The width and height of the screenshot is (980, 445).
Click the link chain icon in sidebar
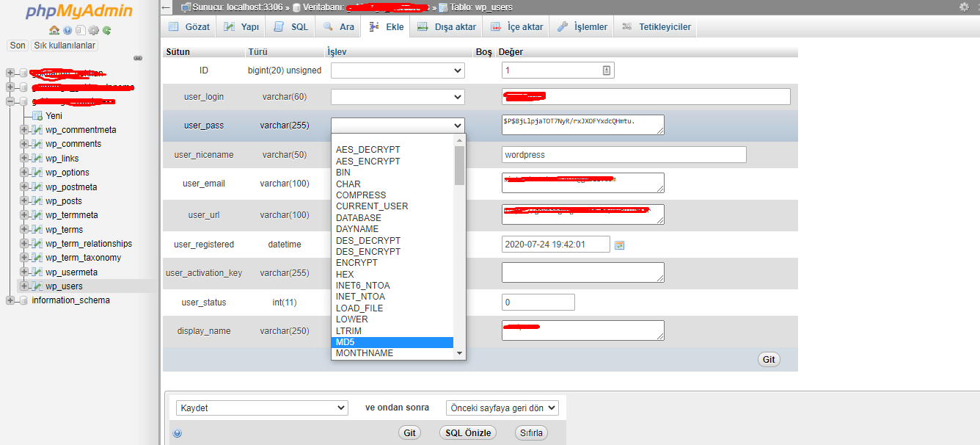click(137, 58)
